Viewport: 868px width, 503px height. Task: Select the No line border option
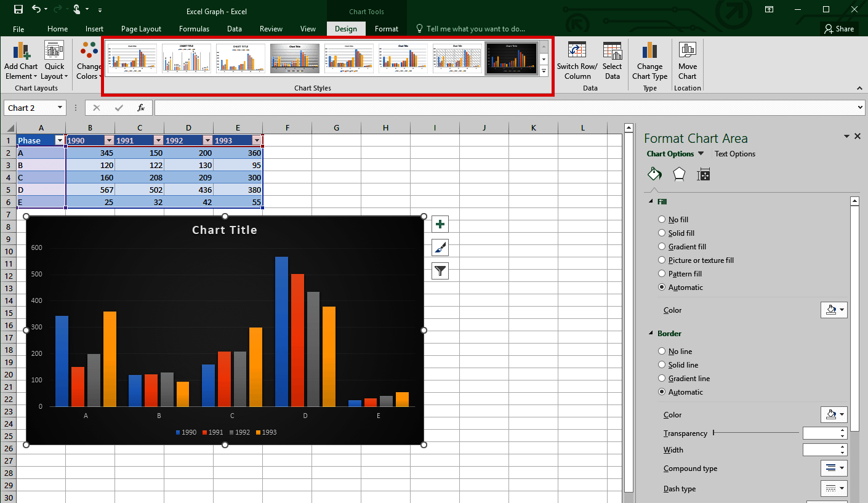(x=661, y=351)
